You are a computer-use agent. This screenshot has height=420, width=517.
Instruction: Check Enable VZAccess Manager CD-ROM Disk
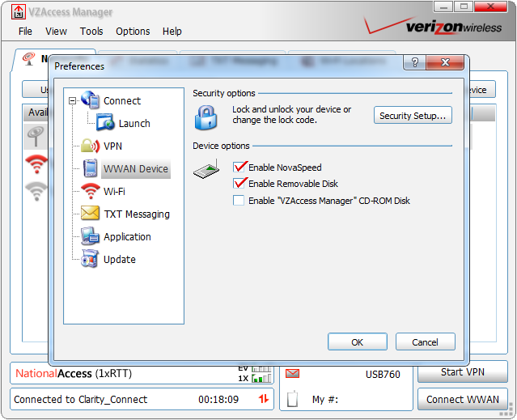coord(239,201)
